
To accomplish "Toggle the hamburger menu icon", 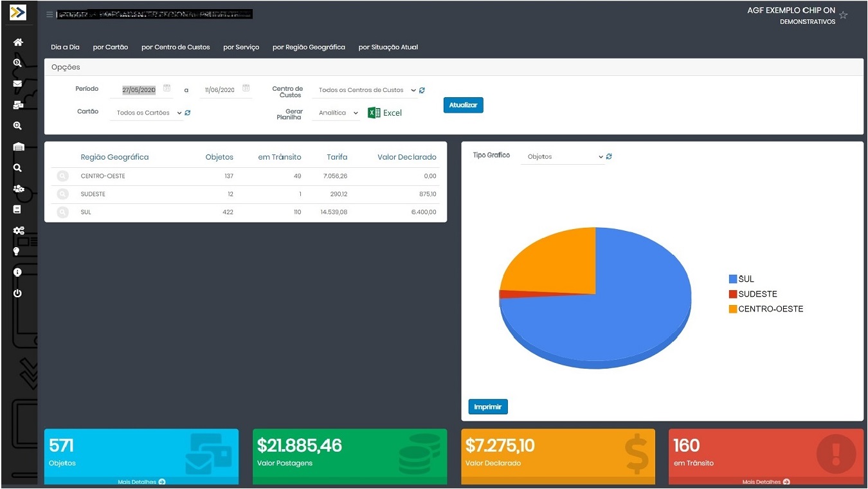I will click(x=50, y=14).
